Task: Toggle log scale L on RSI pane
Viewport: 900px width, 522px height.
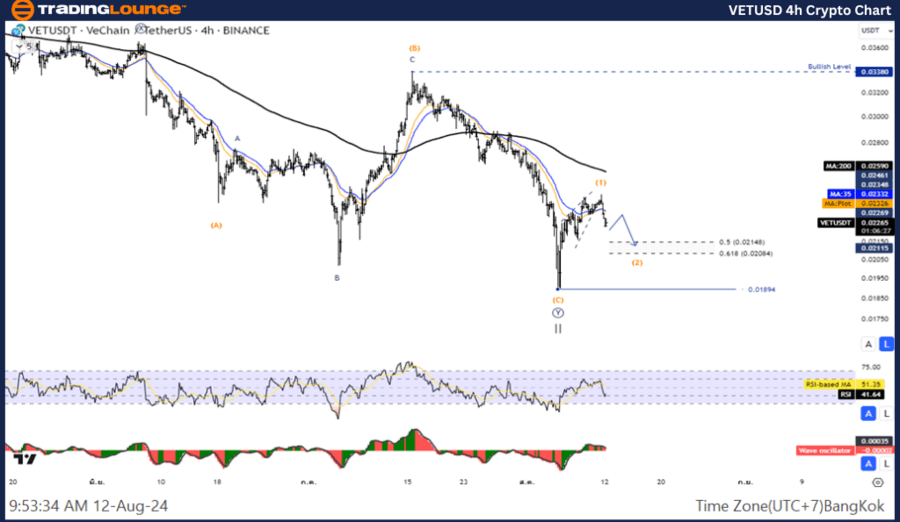Action: 886,413
